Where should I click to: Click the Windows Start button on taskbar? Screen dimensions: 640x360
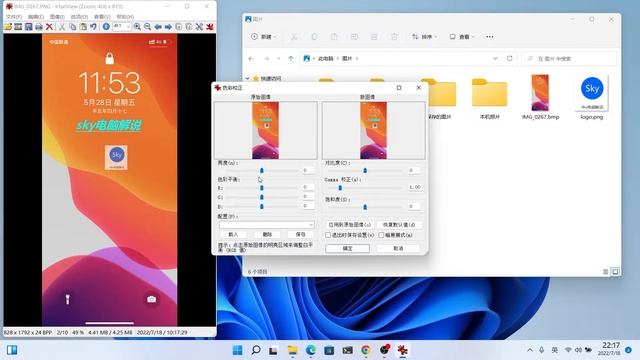[237, 350]
